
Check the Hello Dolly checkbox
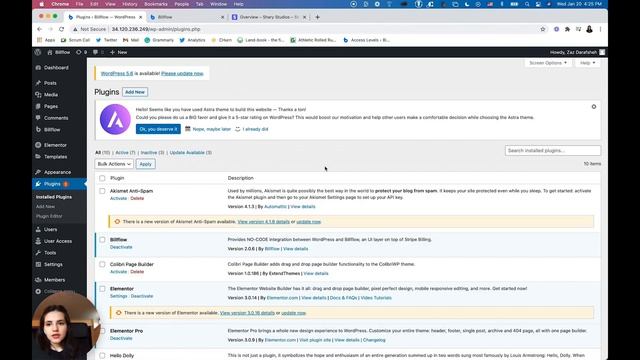[102, 356]
